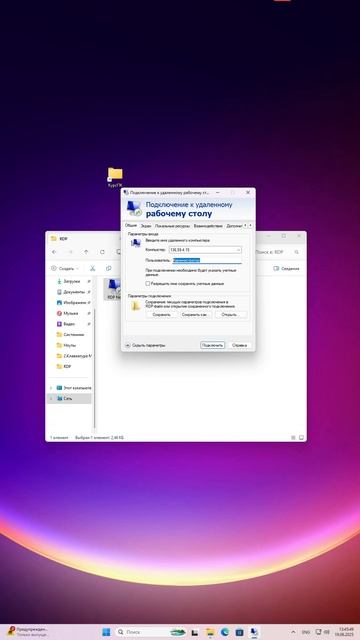The width and height of the screenshot is (360, 640).
Task: Open the Создать menu in Explorer
Action: [x=65, y=269]
